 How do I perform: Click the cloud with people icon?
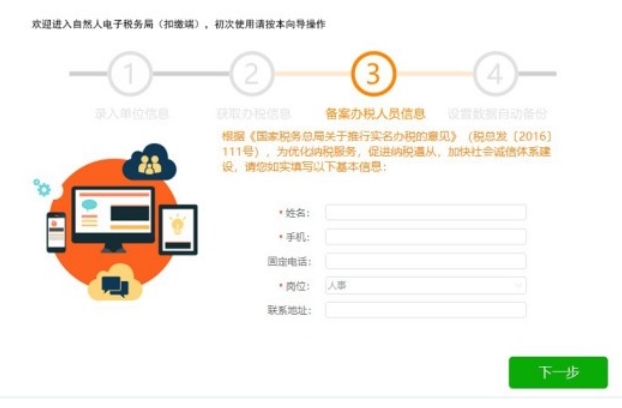(150, 162)
